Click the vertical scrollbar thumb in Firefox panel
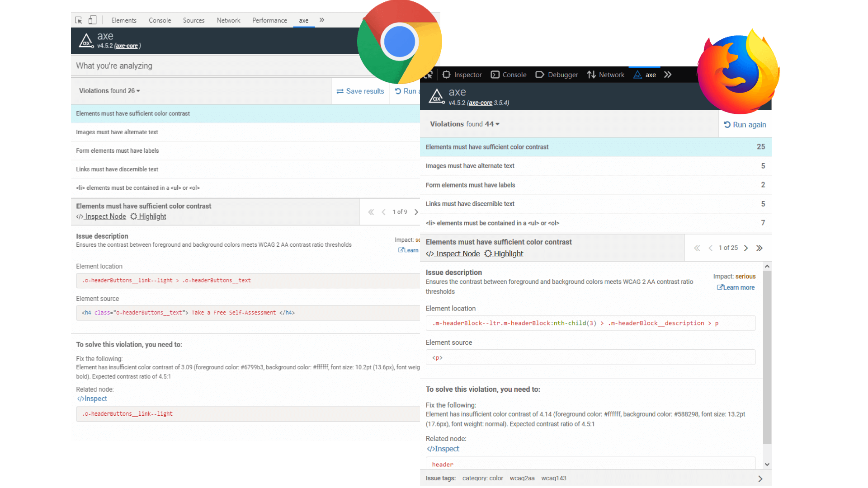The width and height of the screenshot is (868, 488). pyautogui.click(x=767, y=357)
